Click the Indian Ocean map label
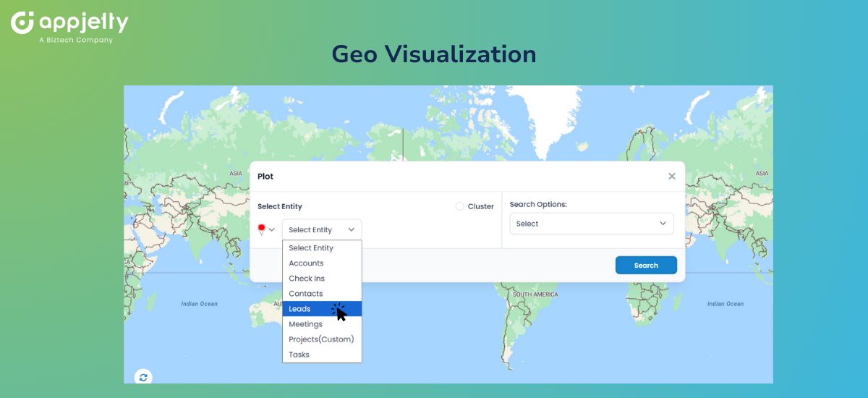This screenshot has width=868, height=398. click(x=199, y=304)
